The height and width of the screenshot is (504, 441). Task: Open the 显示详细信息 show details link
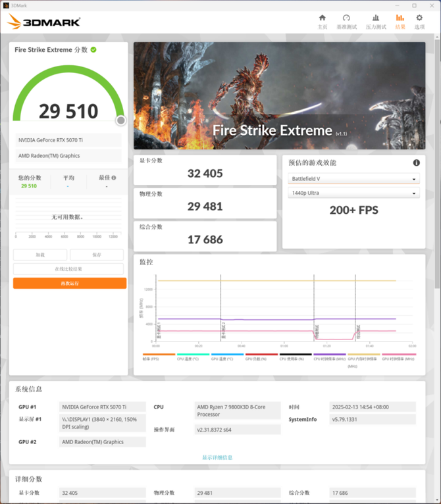(217, 457)
